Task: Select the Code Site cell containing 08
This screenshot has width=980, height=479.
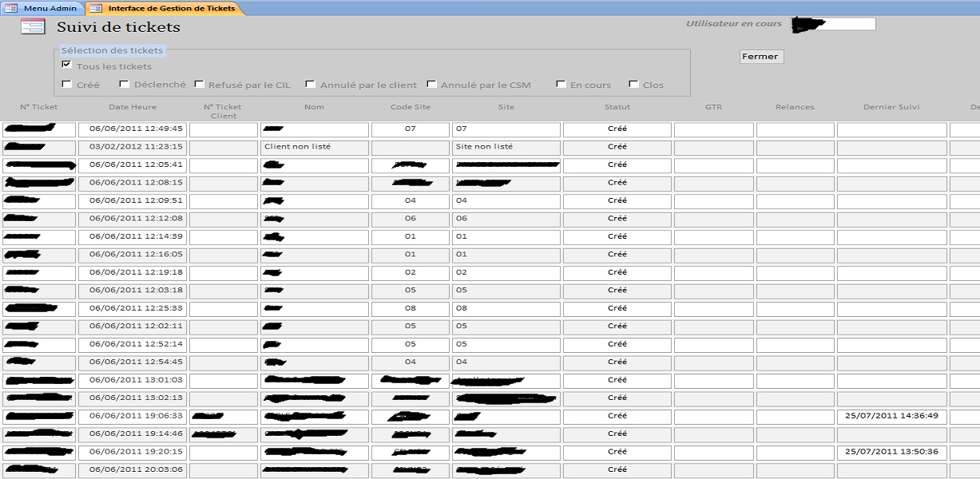Action: [410, 308]
